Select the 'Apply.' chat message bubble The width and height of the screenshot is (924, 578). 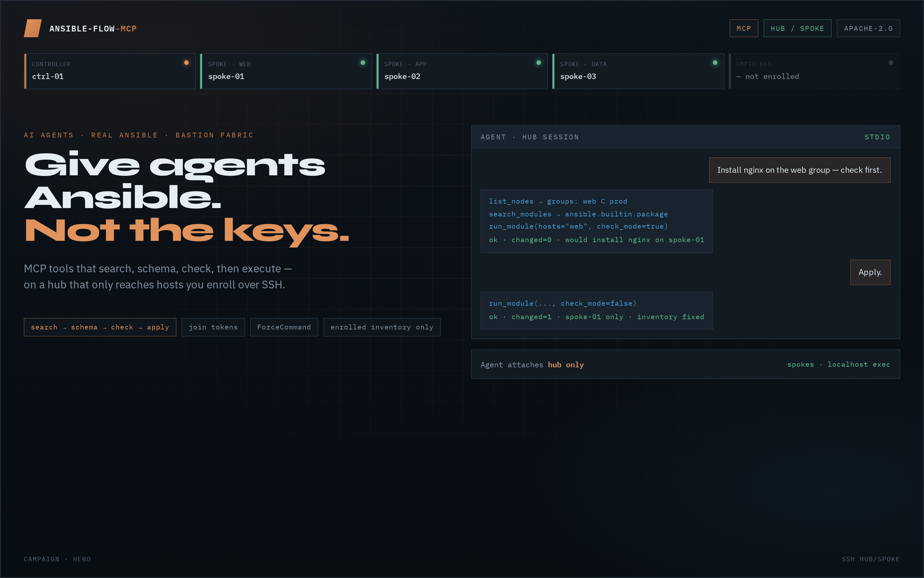tap(870, 272)
